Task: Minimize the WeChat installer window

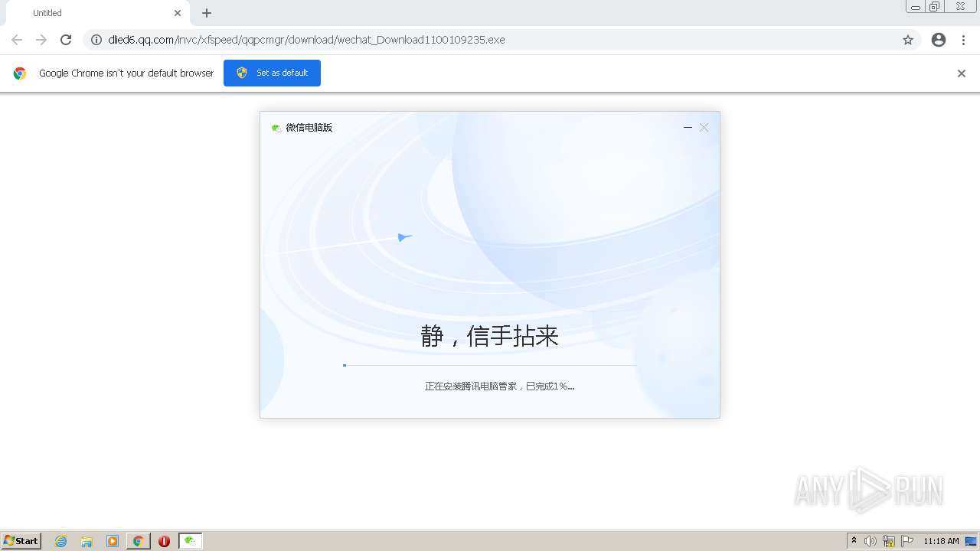Action: (688, 127)
